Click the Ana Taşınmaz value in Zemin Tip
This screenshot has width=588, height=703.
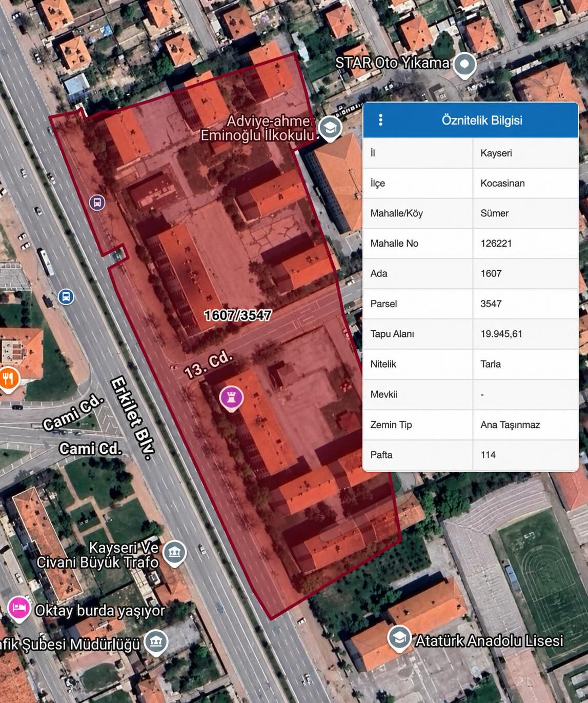[x=510, y=425]
